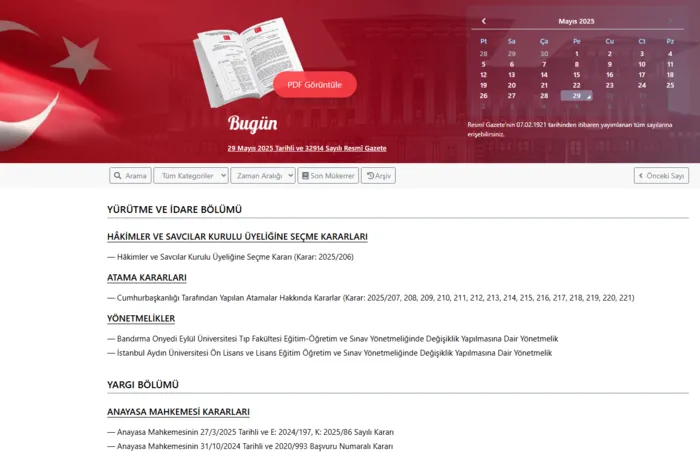Click the YÜRÜTME VE İDARE BÖLÜMÜ title

tap(175, 209)
